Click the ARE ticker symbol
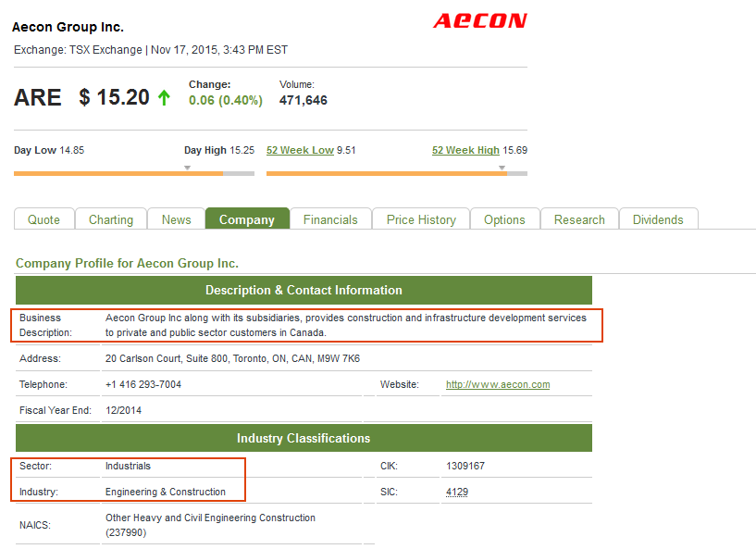Image resolution: width=756 pixels, height=549 pixels. (x=38, y=97)
